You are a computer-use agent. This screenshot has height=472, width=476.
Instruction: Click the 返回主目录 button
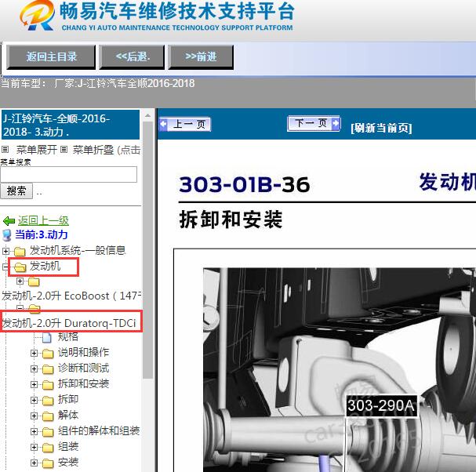51,56
